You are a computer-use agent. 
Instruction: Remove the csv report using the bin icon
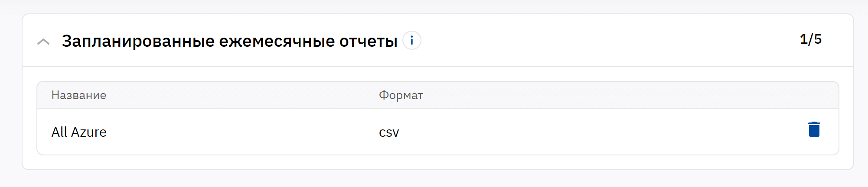pyautogui.click(x=814, y=130)
